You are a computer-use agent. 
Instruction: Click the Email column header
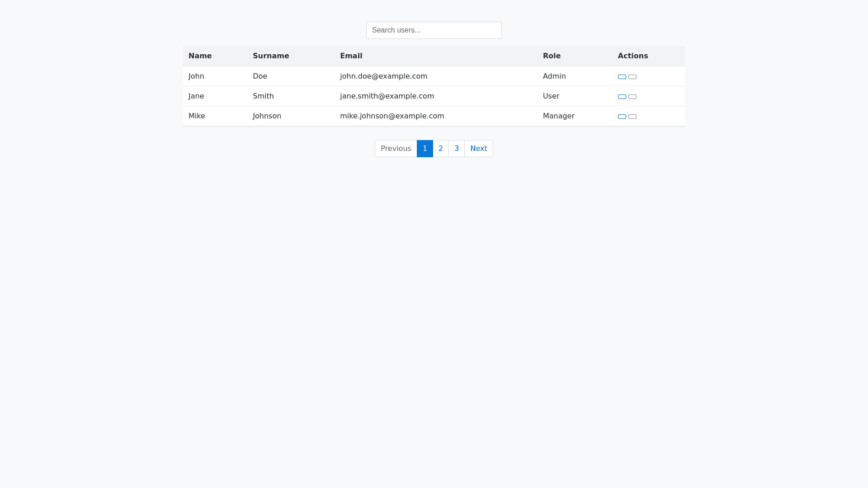point(351,56)
